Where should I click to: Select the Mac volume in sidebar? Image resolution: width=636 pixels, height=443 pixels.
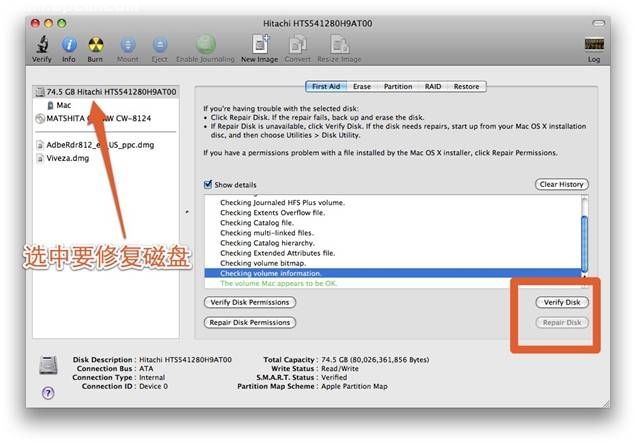tap(63, 104)
